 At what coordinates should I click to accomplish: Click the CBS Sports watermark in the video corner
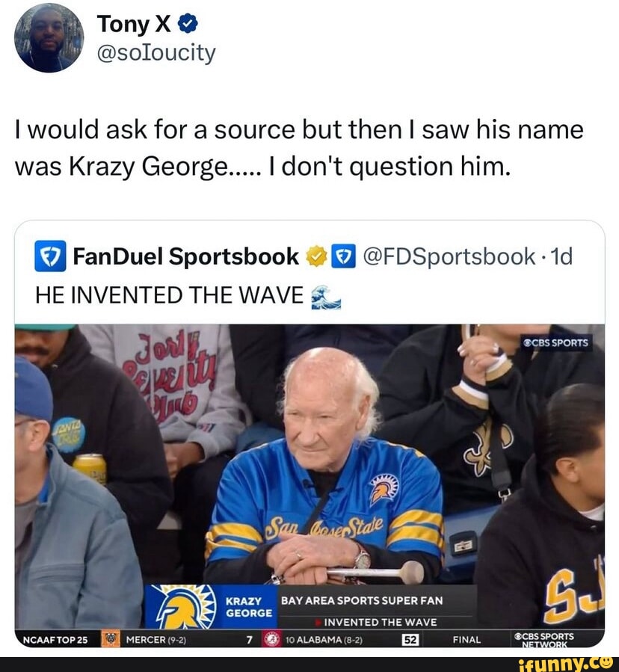[556, 343]
